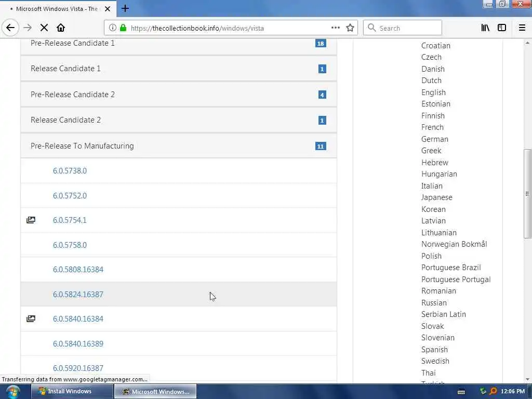Image resolution: width=532 pixels, height=399 pixels.
Task: Open build 6.0.5920.16387
Action: pos(78,368)
